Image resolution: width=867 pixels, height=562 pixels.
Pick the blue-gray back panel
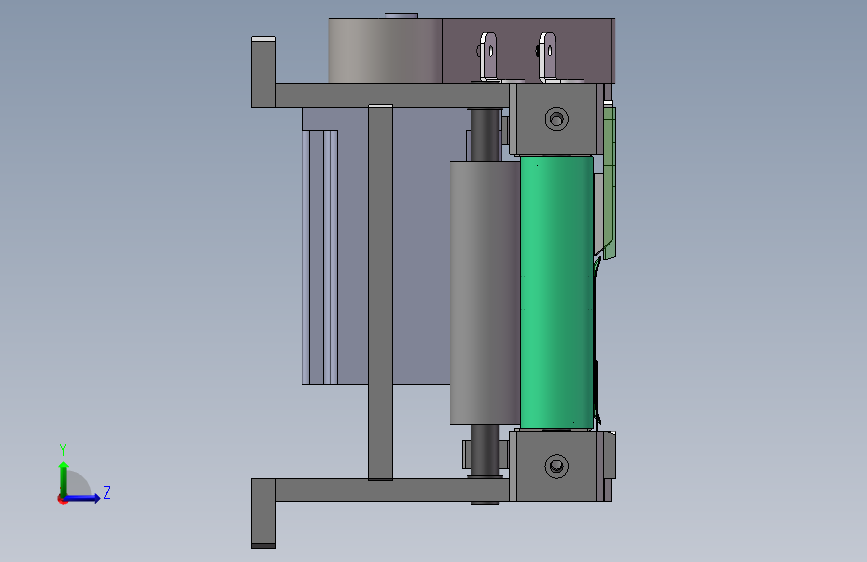(x=420, y=246)
